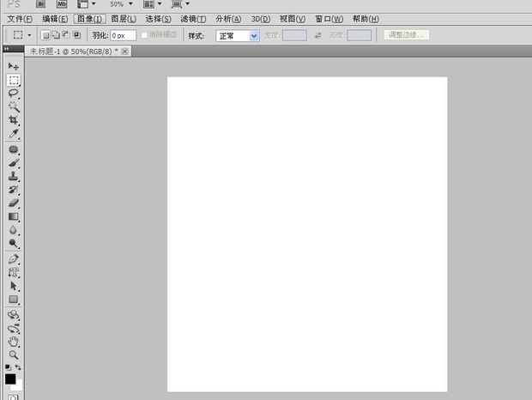Screen dimensions: 532x400
Task: Expand the collapsed toolbox panel arrows
Action: coord(7,49)
